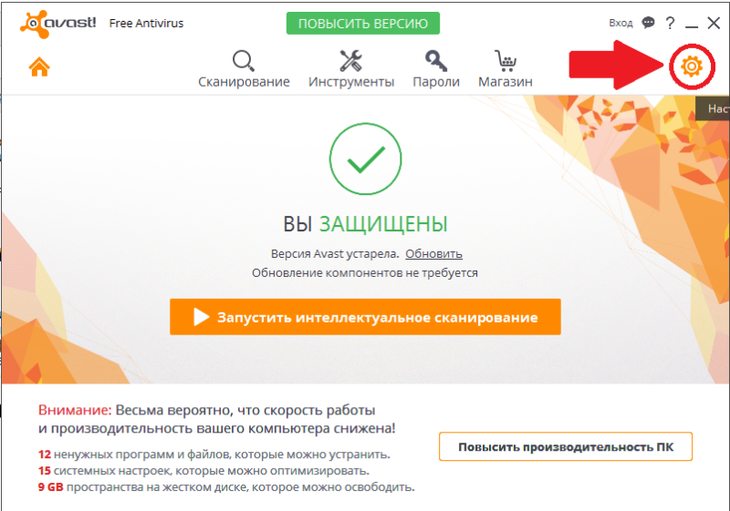
Task: Click Повысить производительность ПК button
Action: [566, 447]
